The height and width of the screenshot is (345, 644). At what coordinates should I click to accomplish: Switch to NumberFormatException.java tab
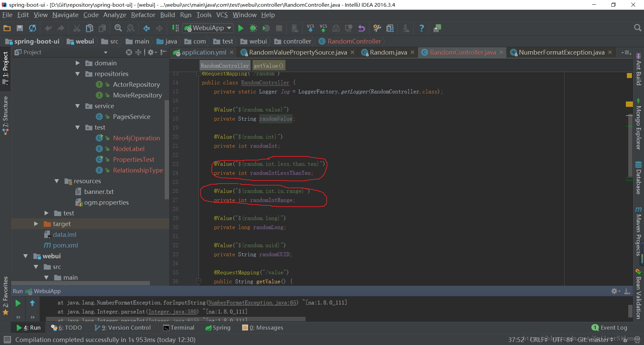[x=561, y=52]
